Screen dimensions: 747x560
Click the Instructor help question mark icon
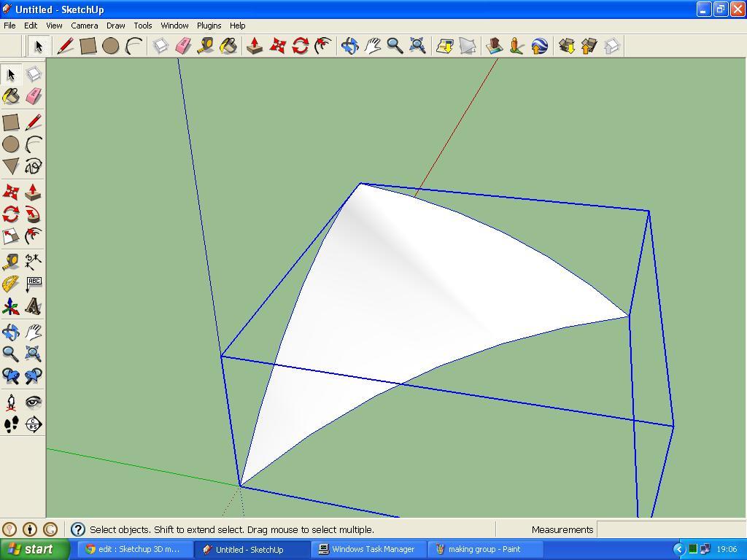(x=78, y=529)
